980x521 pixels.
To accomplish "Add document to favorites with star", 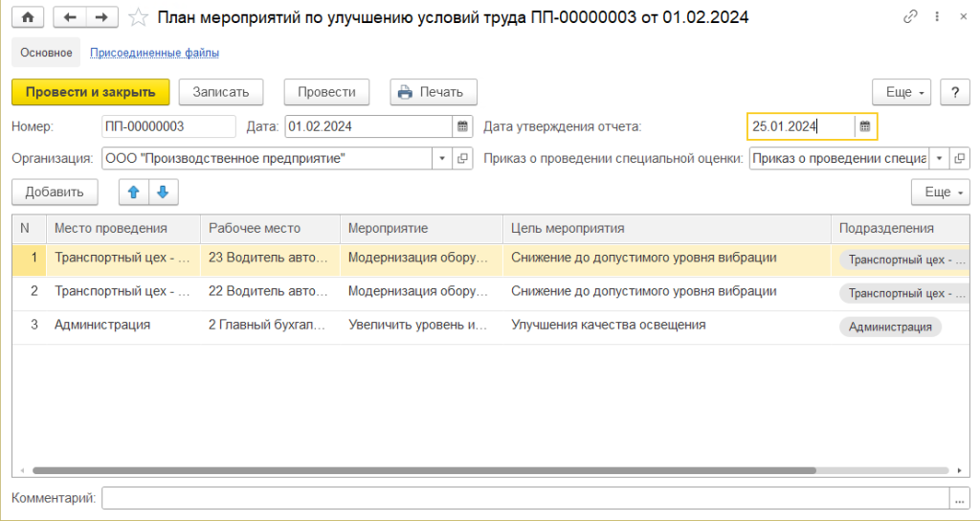I will pos(139,17).
